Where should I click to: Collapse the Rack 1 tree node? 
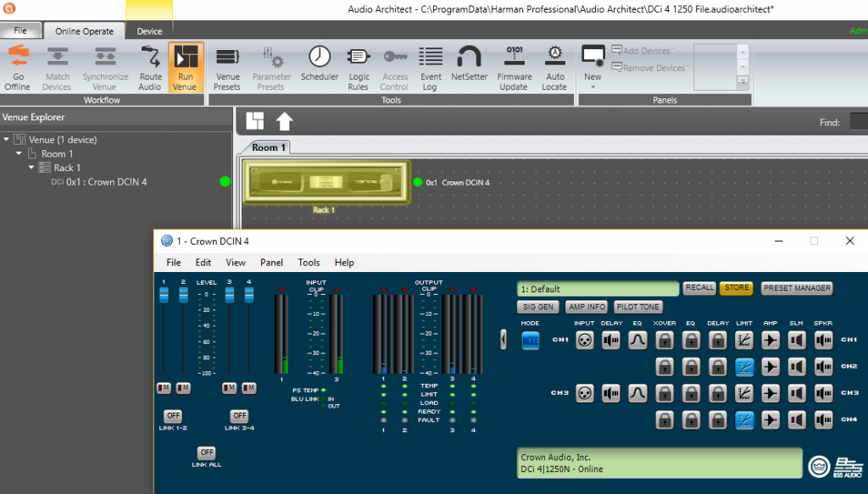[x=31, y=167]
